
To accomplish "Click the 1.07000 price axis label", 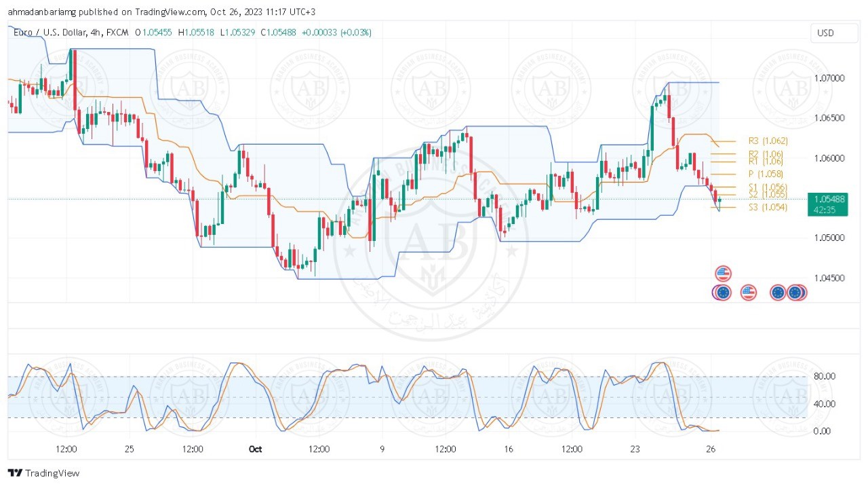I will coord(829,78).
